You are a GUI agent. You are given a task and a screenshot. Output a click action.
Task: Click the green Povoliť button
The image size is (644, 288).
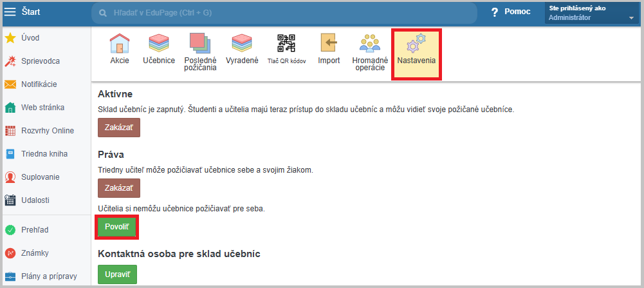(117, 227)
